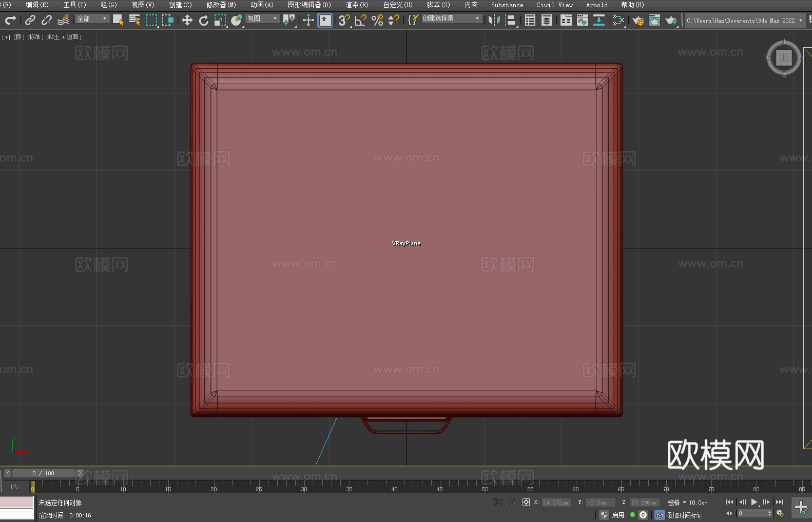Click Edit Named Selection Sets icon

pos(413,20)
